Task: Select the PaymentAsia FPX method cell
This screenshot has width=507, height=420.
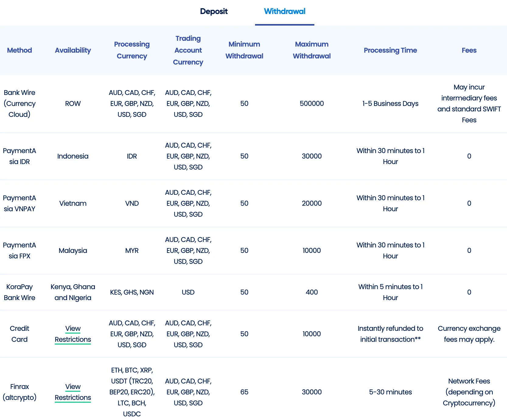Action: [19, 250]
